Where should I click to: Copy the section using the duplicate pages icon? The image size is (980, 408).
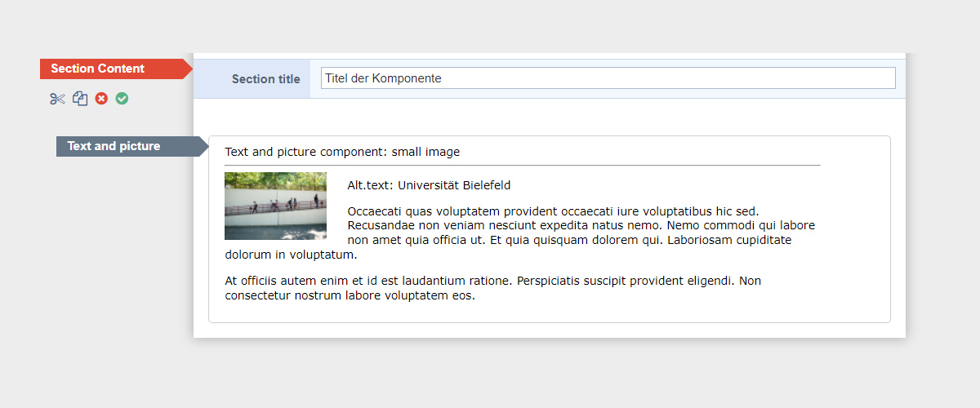79,99
